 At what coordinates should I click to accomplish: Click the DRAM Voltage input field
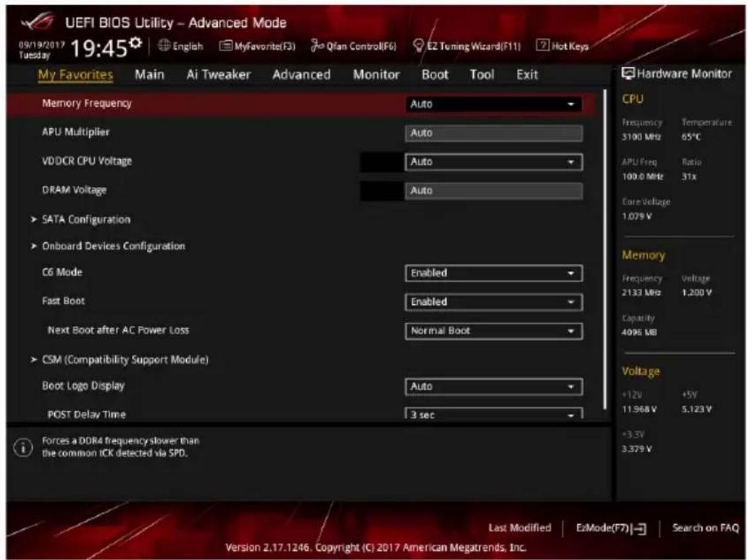[494, 191]
